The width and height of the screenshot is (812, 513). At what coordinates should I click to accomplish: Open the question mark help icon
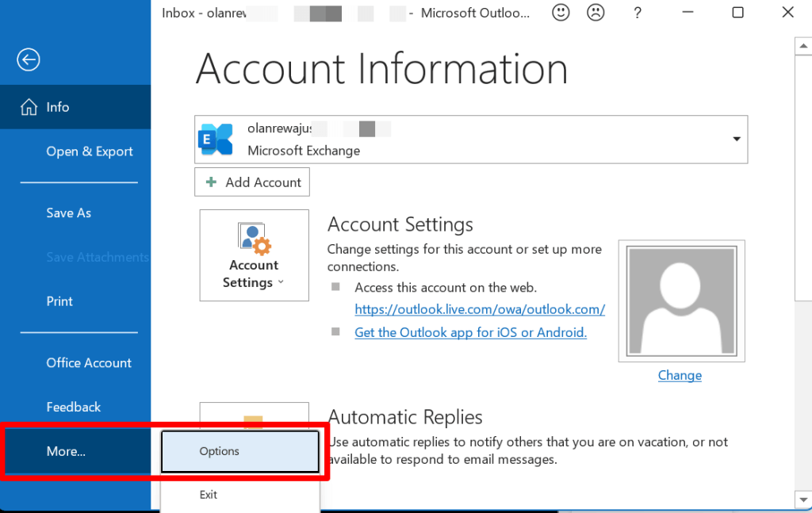point(638,13)
